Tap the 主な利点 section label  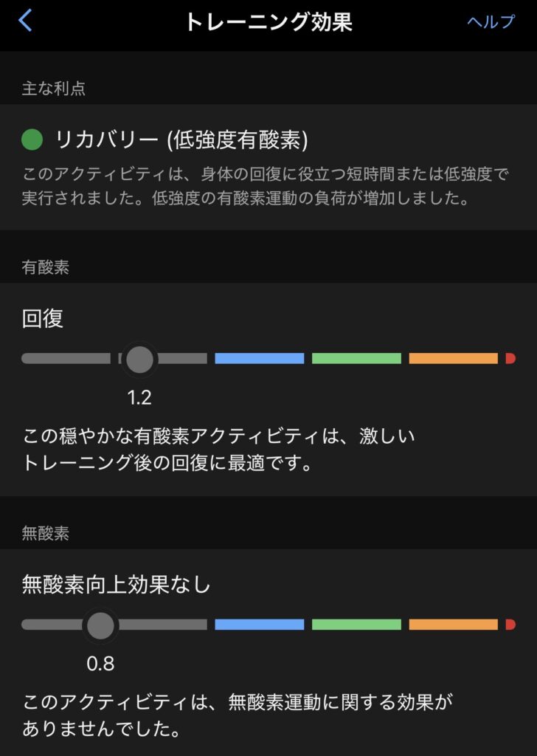pyautogui.click(x=54, y=89)
